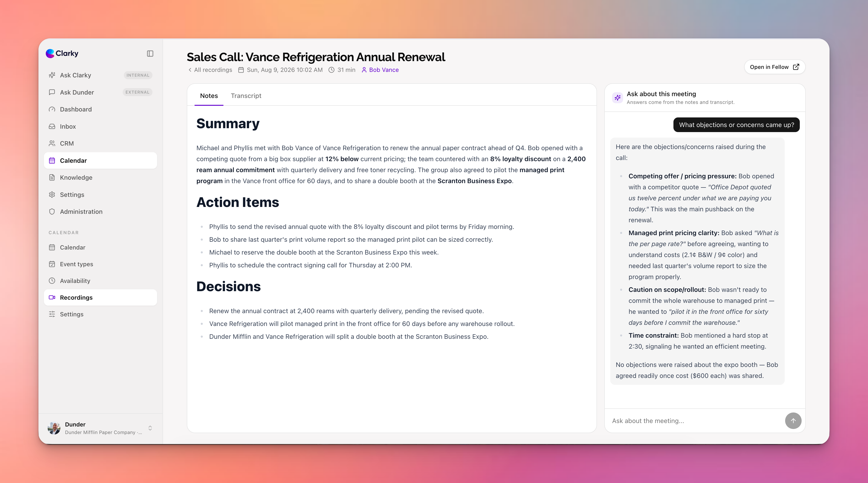Click the 'Michael to reserve the double booth' item
The image size is (868, 483).
click(x=324, y=252)
